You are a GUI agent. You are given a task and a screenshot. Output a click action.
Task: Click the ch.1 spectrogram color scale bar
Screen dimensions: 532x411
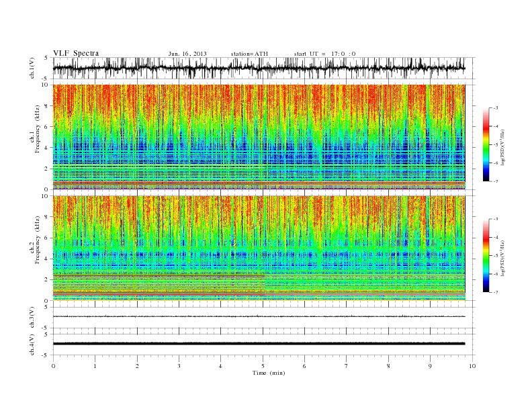486,145
